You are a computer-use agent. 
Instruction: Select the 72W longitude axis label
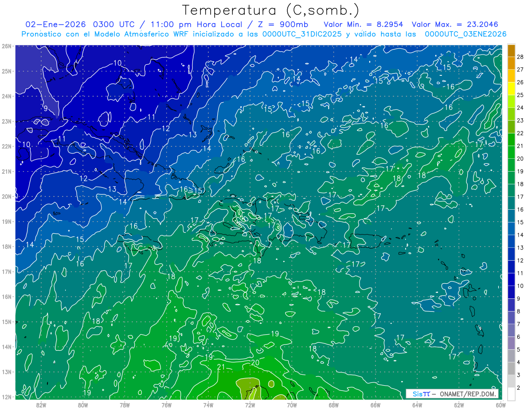250,405
